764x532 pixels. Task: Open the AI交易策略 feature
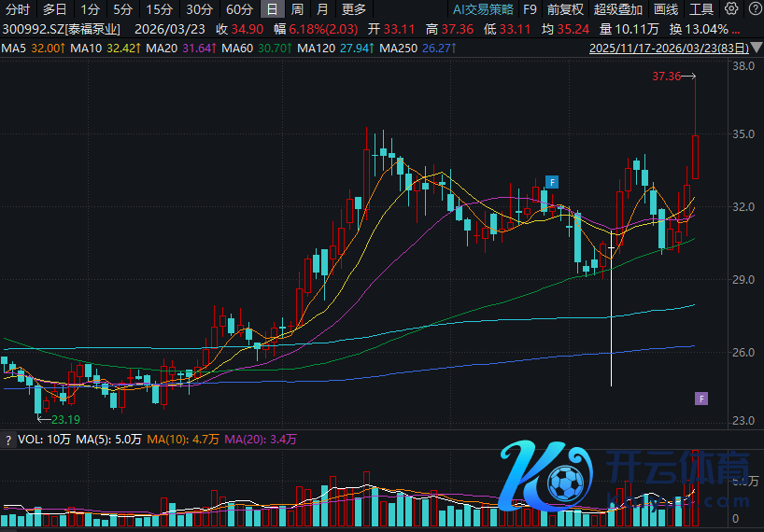click(483, 9)
